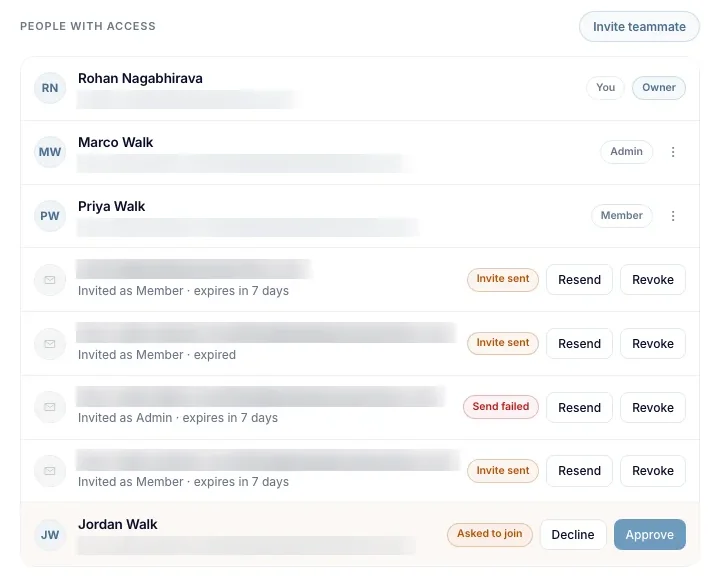Viewport: 720px width, 578px height.
Task: Click Invite sent badge on the first invite row
Action: (x=503, y=279)
